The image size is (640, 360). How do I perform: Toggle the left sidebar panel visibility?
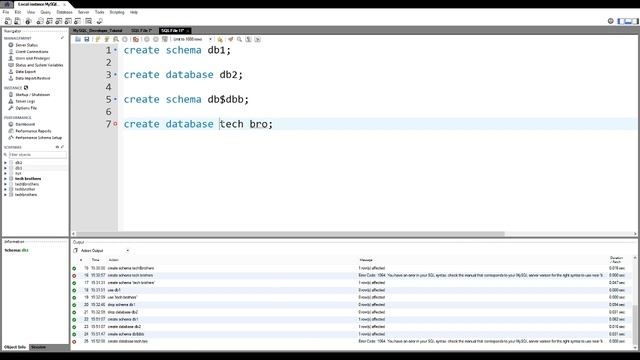pyautogui.click(x=621, y=21)
